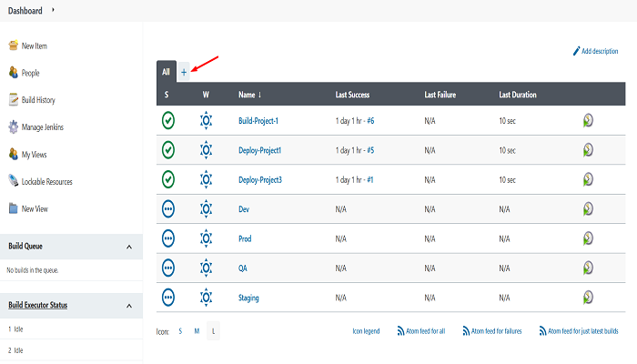Click not-built status icon for Staging
The image size is (637, 364).
168,298
